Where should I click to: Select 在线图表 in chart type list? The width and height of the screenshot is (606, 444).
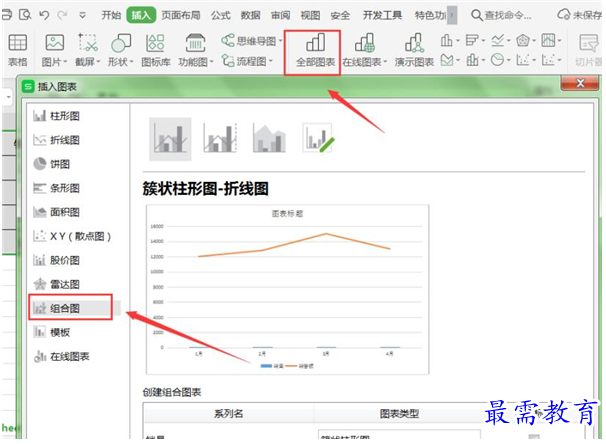pyautogui.click(x=61, y=356)
